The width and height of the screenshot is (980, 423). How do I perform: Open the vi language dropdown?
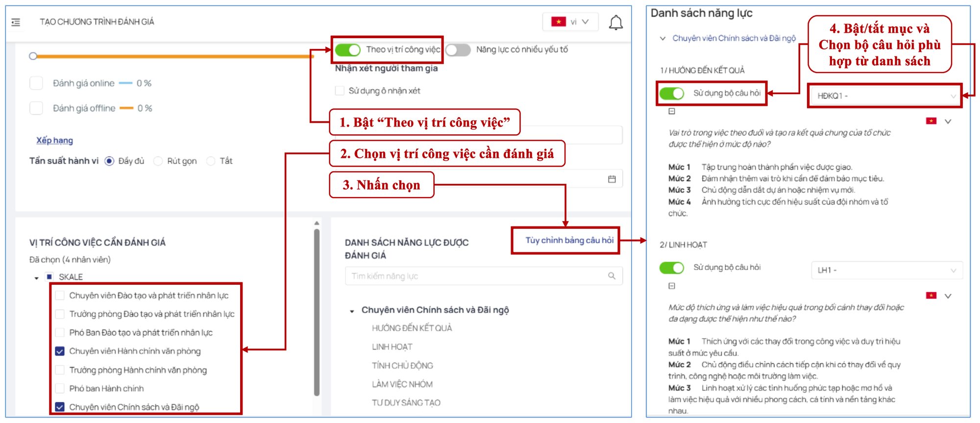[x=570, y=22]
